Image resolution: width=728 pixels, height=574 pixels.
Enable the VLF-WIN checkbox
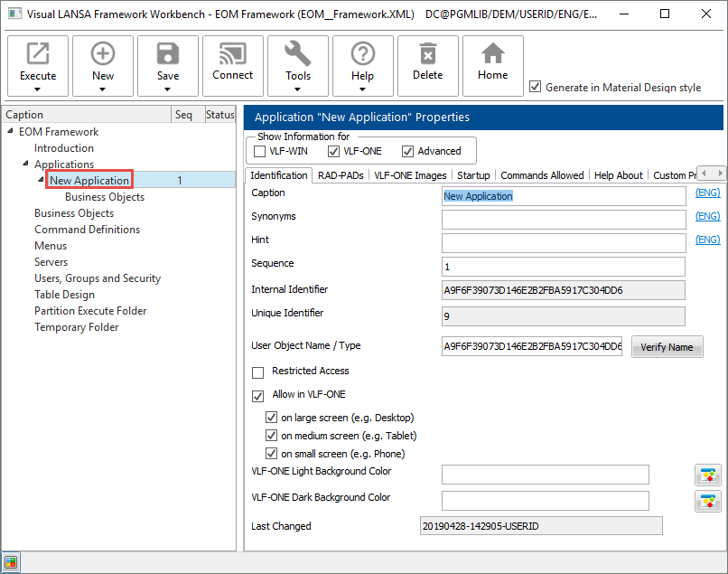point(260,151)
